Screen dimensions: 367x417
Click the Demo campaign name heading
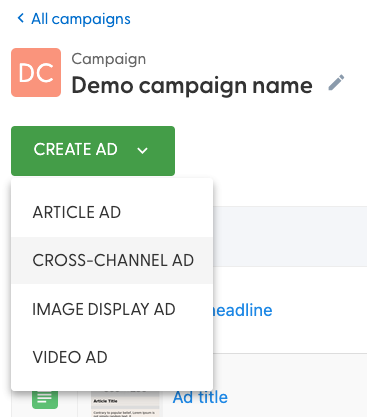click(192, 85)
